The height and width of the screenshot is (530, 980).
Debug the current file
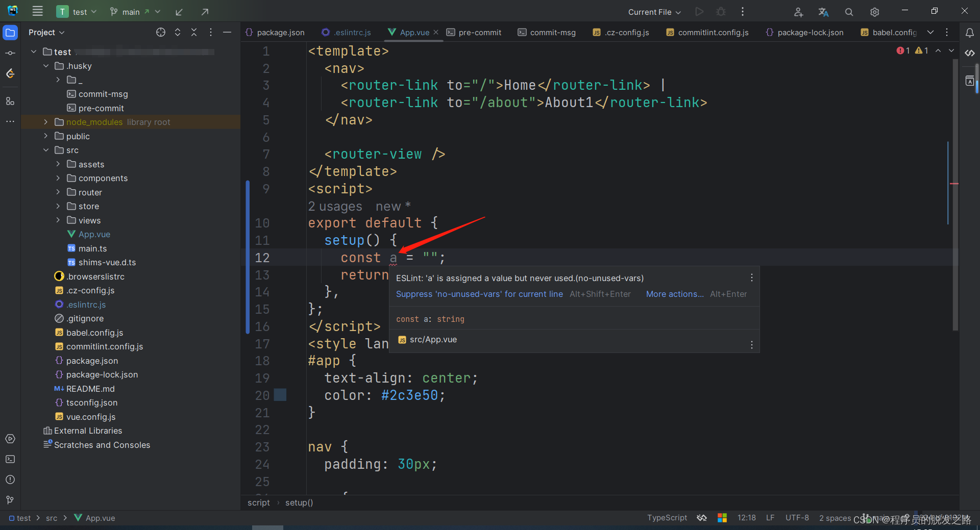pos(721,12)
